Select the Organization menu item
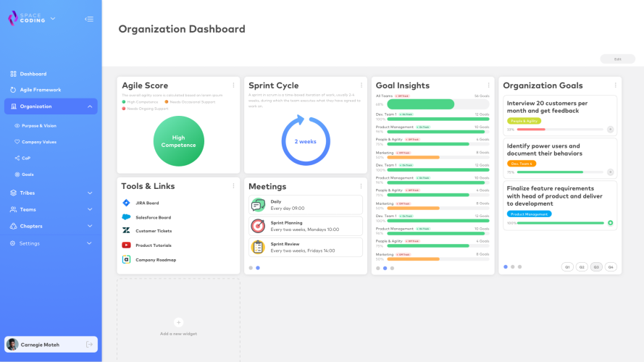Image resolution: width=644 pixels, height=362 pixels. [51, 106]
